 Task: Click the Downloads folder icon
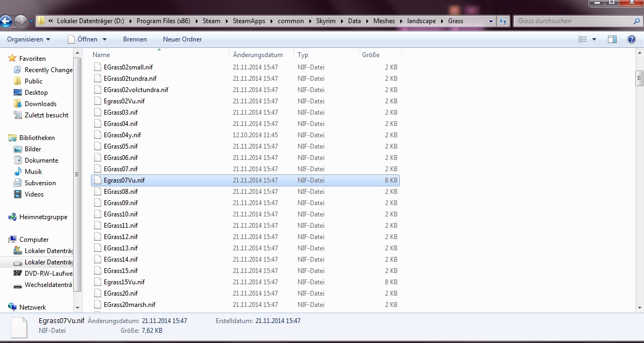[x=18, y=103]
